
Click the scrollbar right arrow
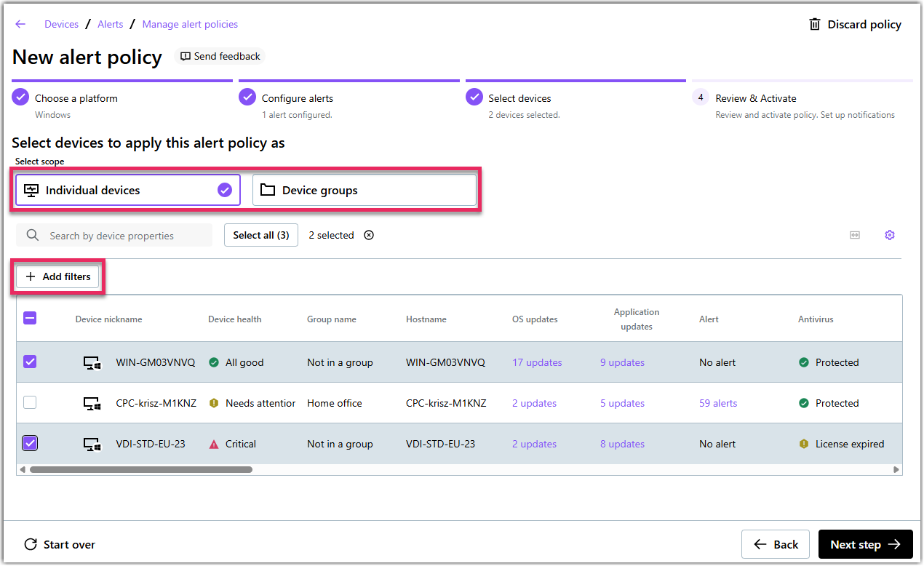(x=896, y=470)
